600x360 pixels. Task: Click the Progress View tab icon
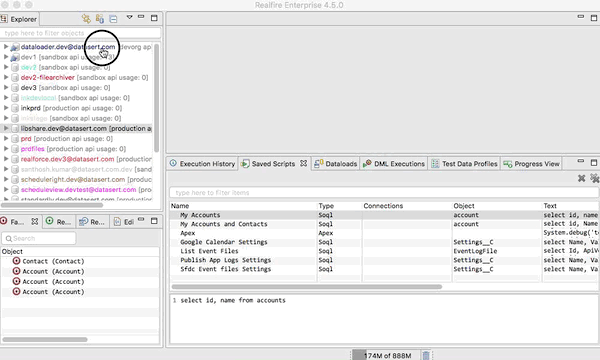tap(508, 164)
